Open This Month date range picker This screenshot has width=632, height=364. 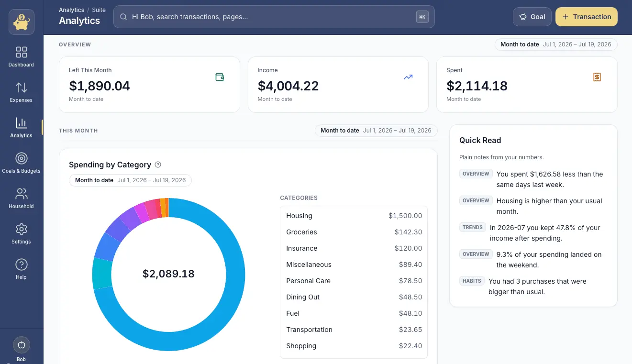(376, 131)
